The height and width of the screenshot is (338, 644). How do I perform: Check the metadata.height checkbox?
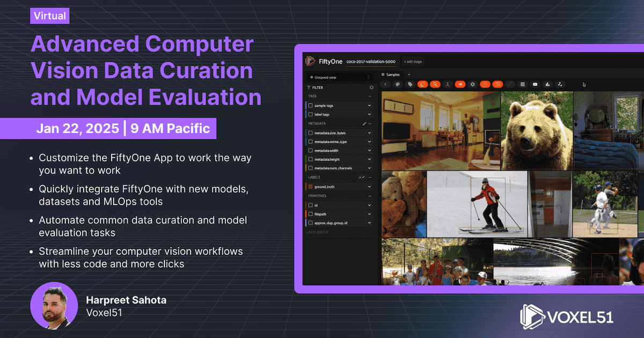click(x=310, y=159)
